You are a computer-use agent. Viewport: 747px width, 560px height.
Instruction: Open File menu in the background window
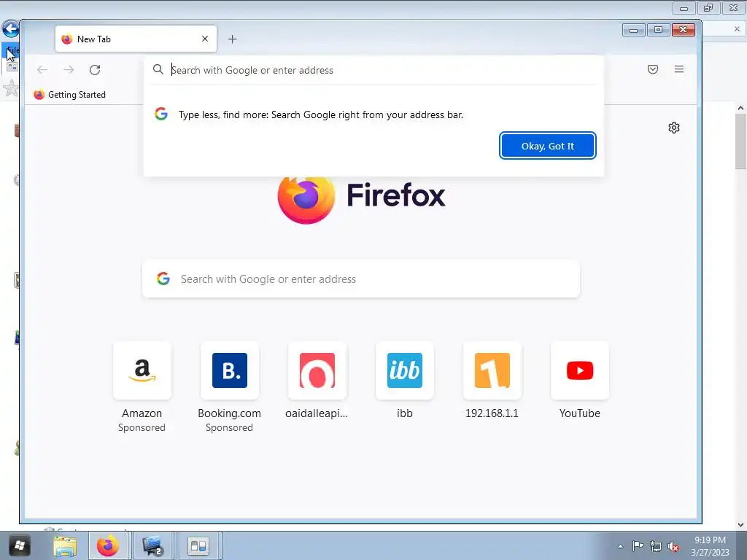click(12, 50)
